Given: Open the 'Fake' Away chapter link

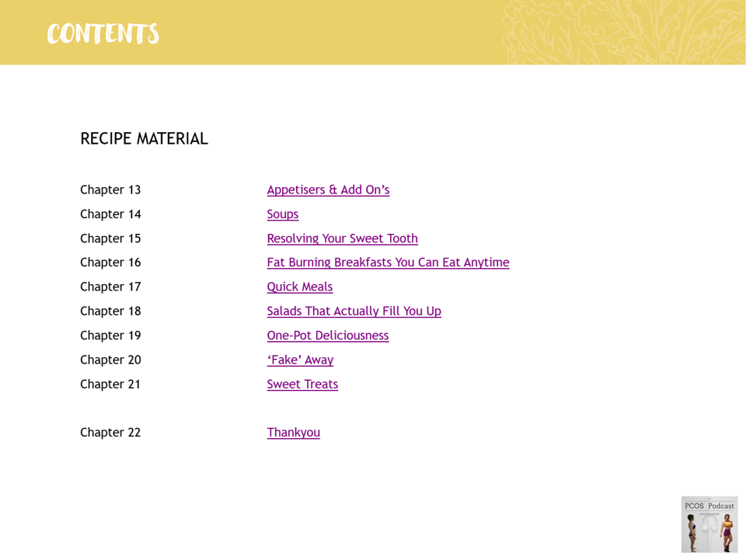Looking at the screenshot, I should point(300,360).
